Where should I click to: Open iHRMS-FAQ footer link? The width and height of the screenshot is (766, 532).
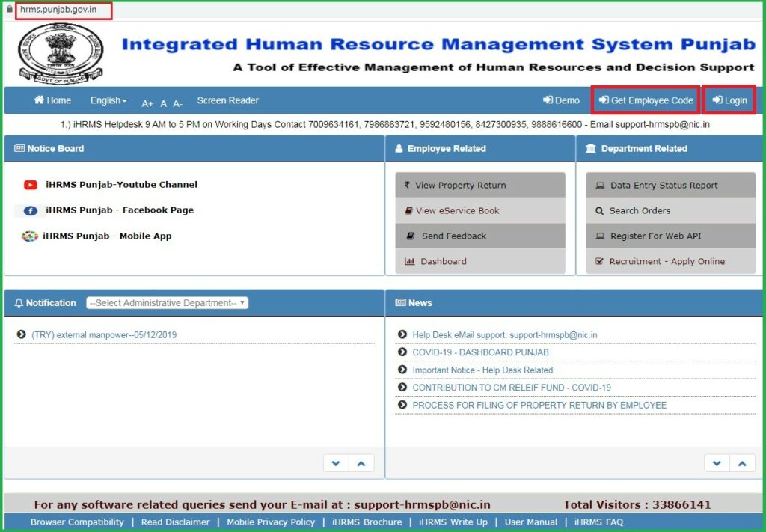(598, 522)
